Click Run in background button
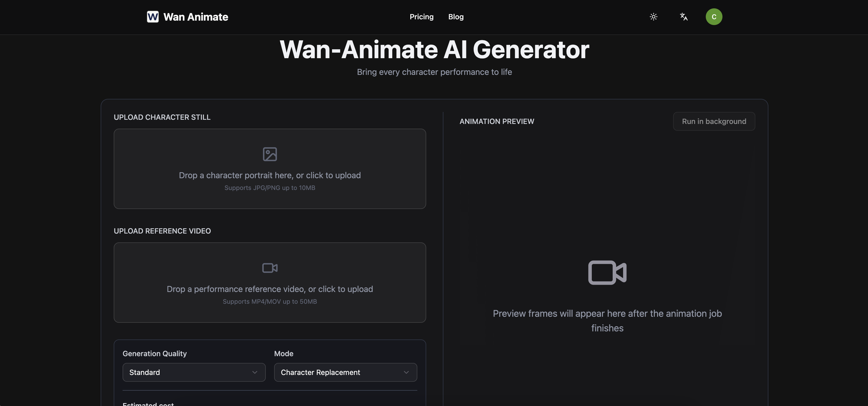Screen dimensions: 868x406 (x=714, y=121)
